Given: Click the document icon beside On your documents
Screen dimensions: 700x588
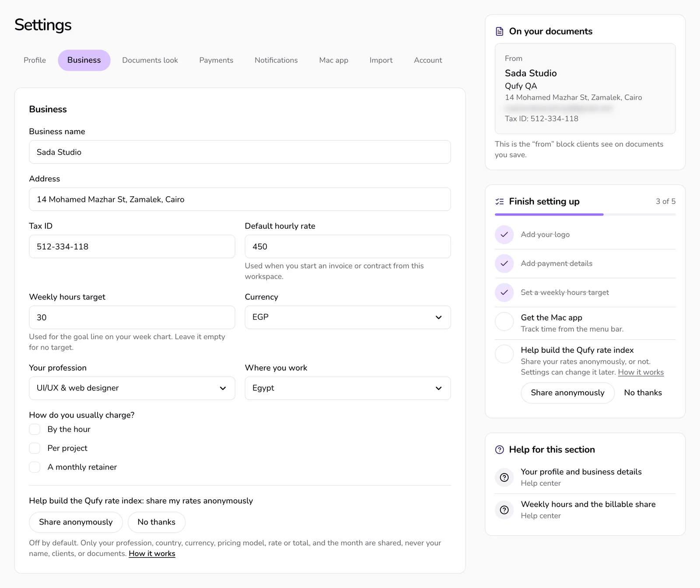Looking at the screenshot, I should click(499, 31).
